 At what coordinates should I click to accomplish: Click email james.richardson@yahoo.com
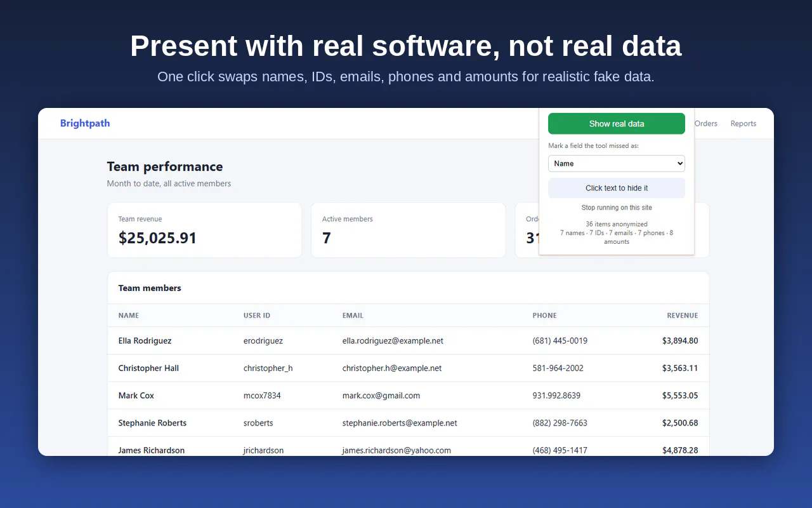coord(396,450)
